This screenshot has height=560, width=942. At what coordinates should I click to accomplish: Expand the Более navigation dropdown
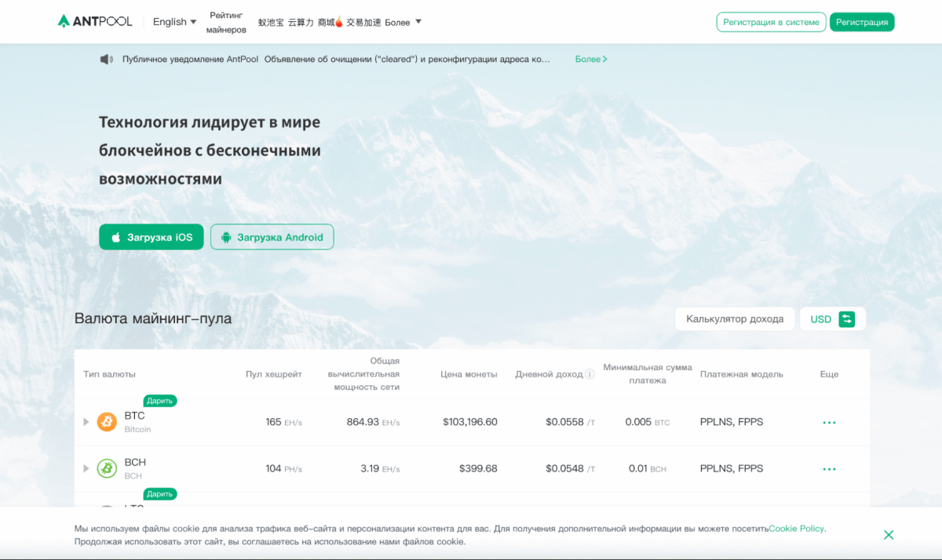tap(403, 22)
